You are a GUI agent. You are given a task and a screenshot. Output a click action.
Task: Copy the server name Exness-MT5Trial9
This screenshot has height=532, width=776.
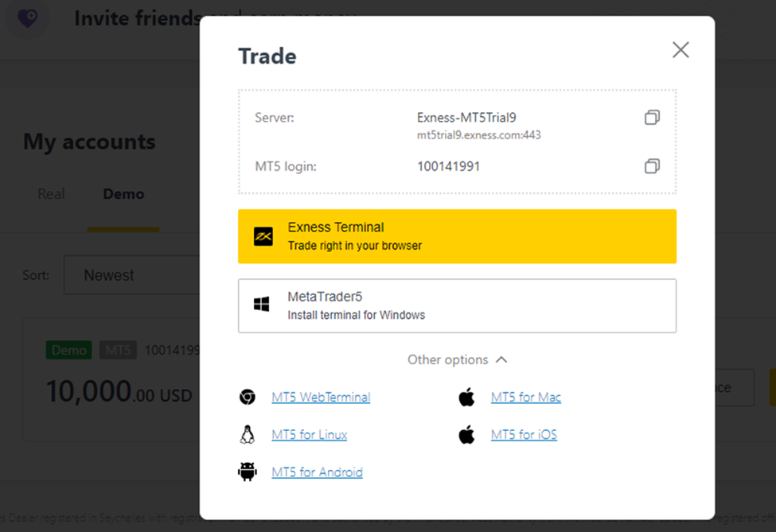(652, 117)
